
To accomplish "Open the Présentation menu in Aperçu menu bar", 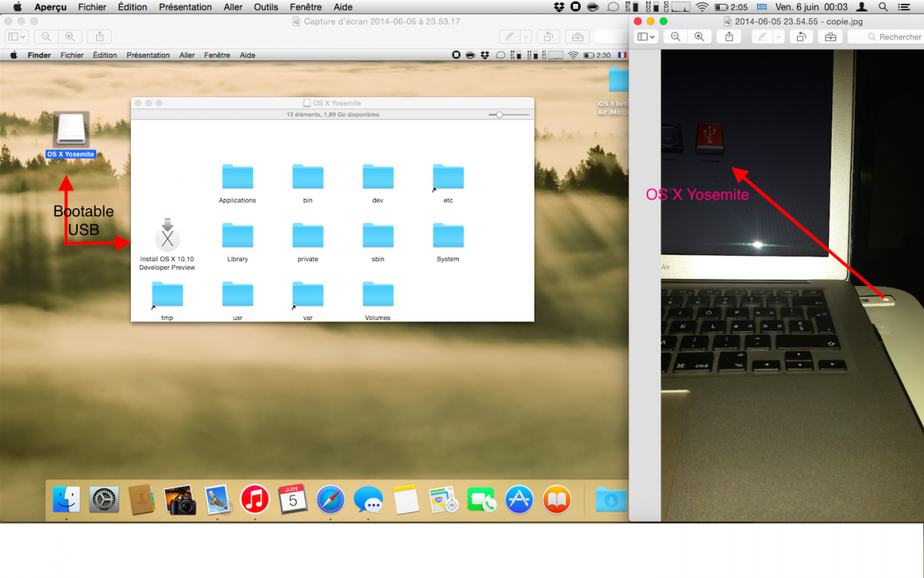I will click(x=185, y=7).
